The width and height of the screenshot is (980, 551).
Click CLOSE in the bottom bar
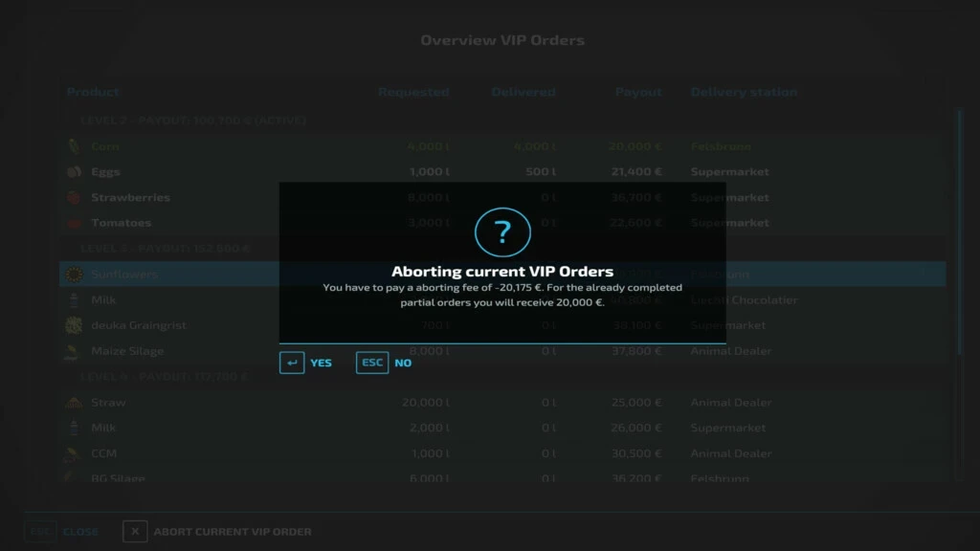80,531
